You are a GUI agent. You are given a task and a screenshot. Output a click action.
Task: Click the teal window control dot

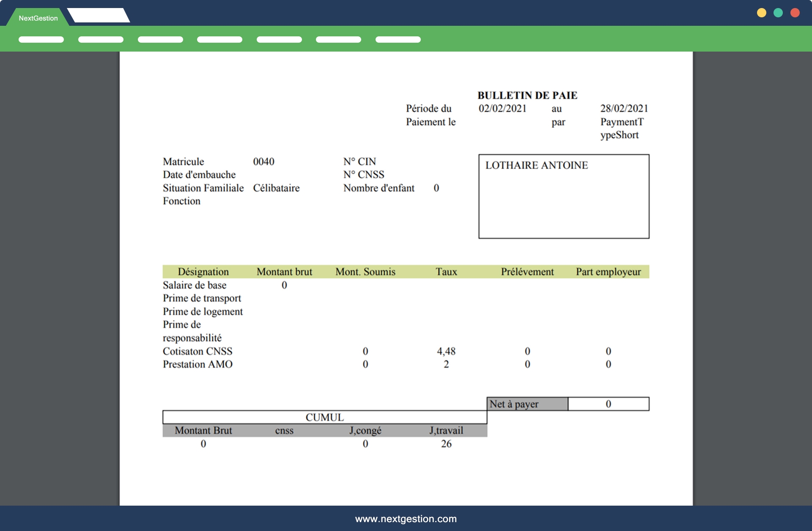tap(778, 13)
